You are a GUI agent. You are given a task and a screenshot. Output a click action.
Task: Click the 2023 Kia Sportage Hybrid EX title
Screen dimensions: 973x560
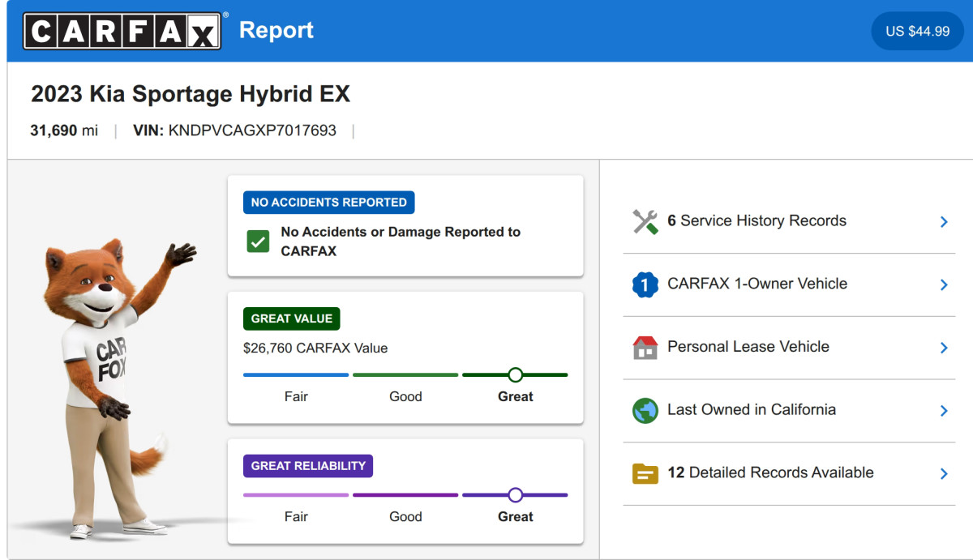[x=191, y=94]
